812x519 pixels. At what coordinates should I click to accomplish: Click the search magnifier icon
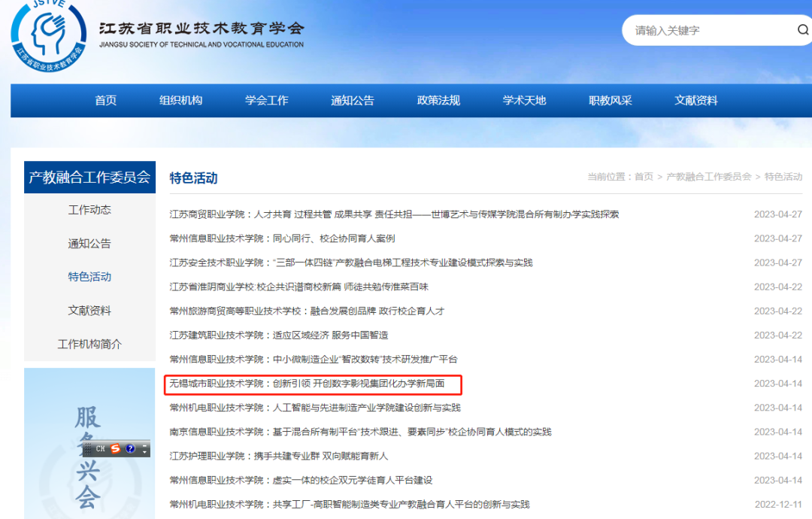pyautogui.click(x=802, y=30)
